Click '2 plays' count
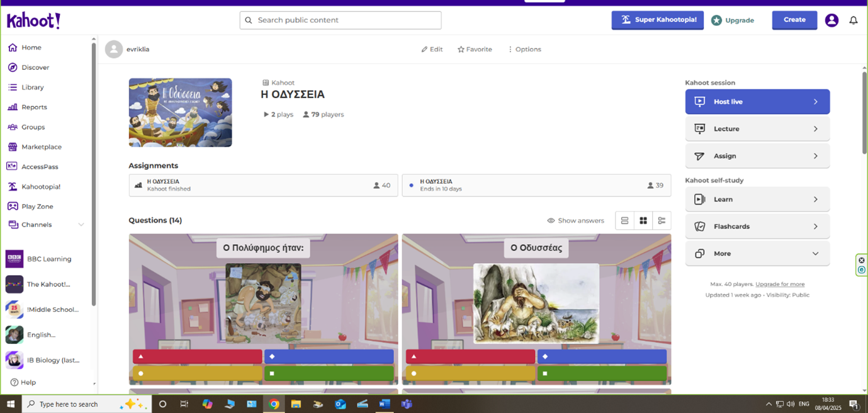This screenshot has width=868, height=413. (x=278, y=115)
